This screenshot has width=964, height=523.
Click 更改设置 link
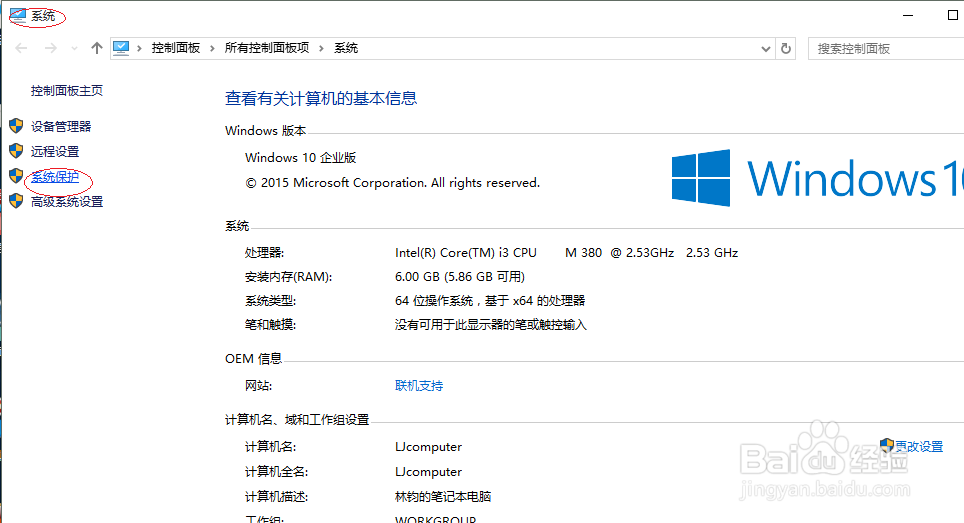click(x=919, y=447)
